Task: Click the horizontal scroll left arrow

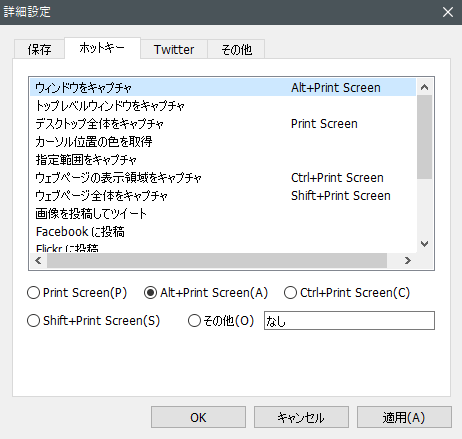Action: (x=38, y=260)
